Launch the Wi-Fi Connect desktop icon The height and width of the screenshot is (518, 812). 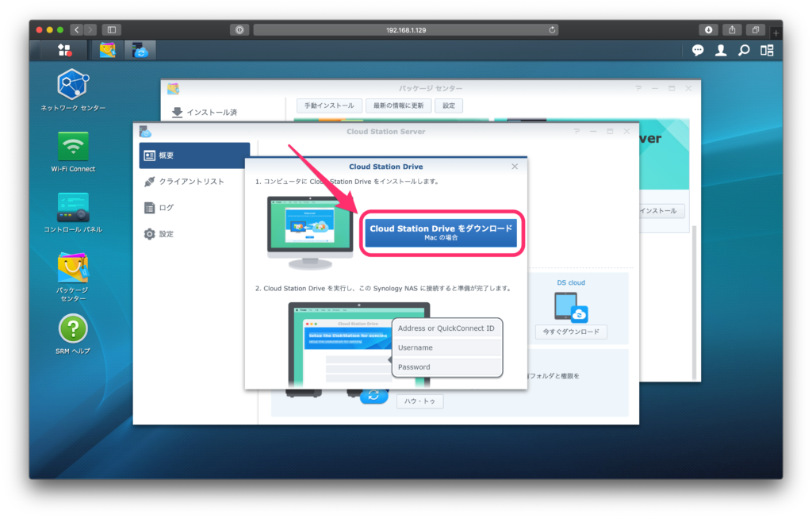73,147
